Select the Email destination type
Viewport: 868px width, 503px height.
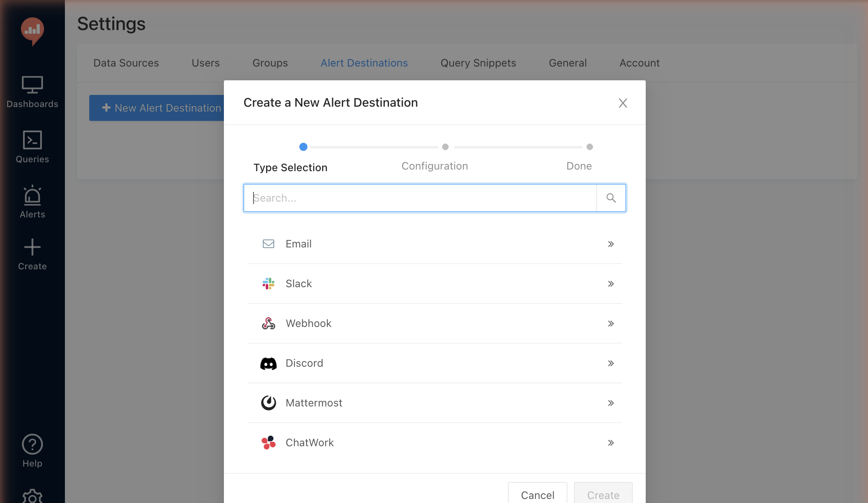[x=435, y=244]
